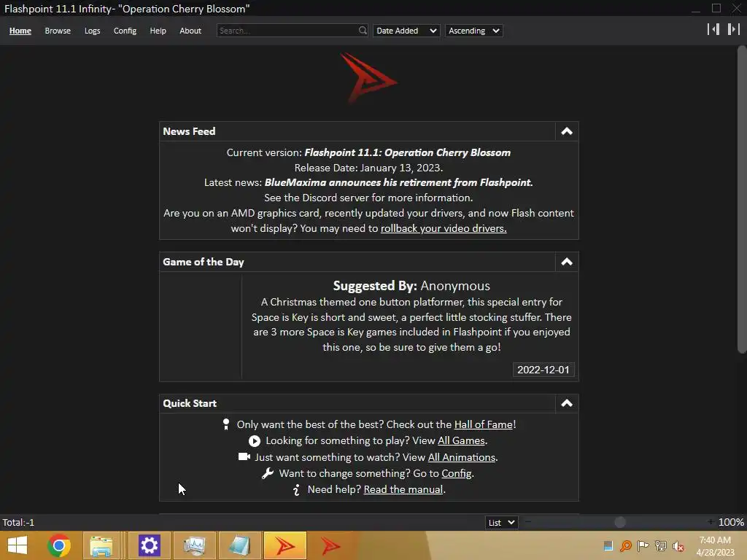This screenshot has width=747, height=560.
Task: Click the blue square tray icon
Action: (608, 545)
